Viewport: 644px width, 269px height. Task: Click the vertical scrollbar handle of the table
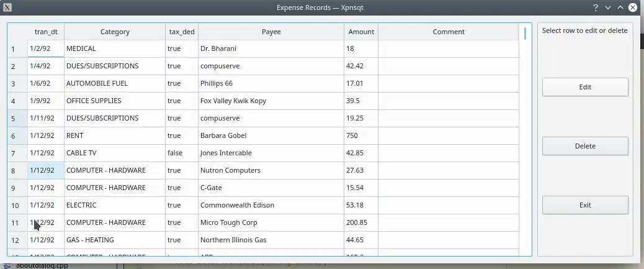525,34
